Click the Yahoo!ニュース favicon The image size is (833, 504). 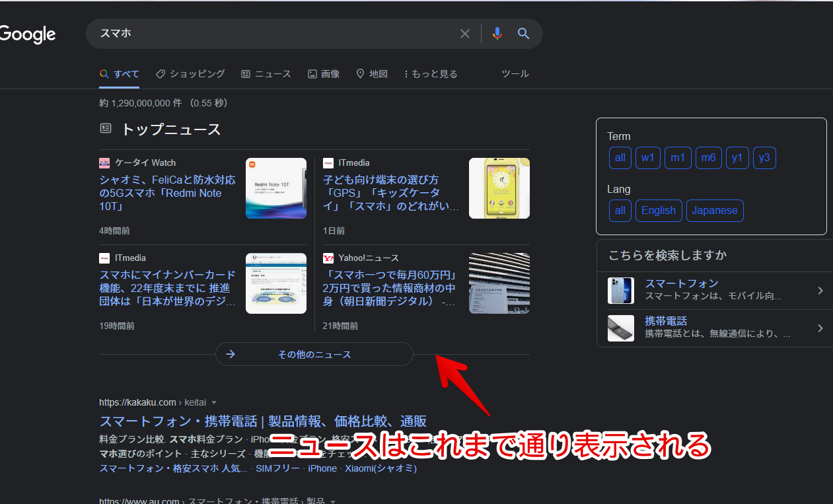pos(328,258)
